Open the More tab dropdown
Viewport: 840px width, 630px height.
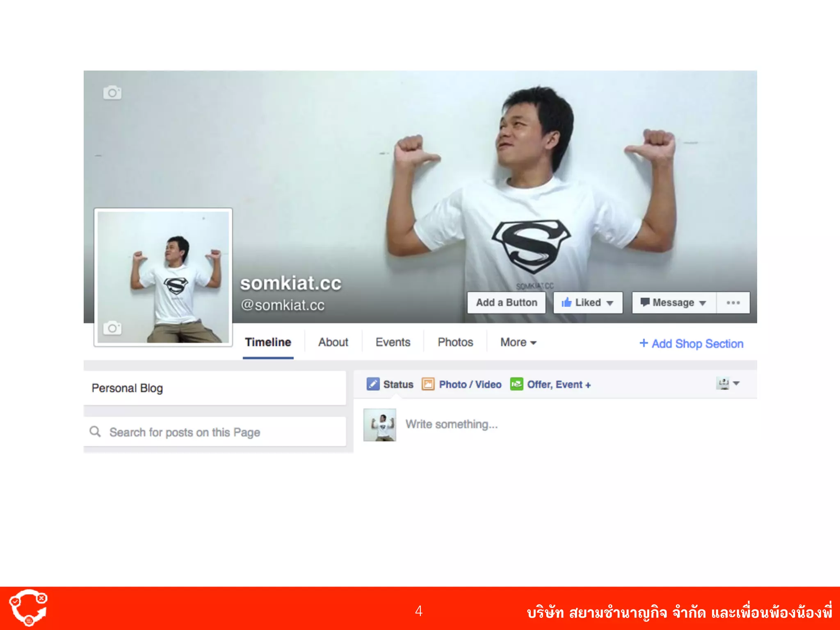click(518, 342)
